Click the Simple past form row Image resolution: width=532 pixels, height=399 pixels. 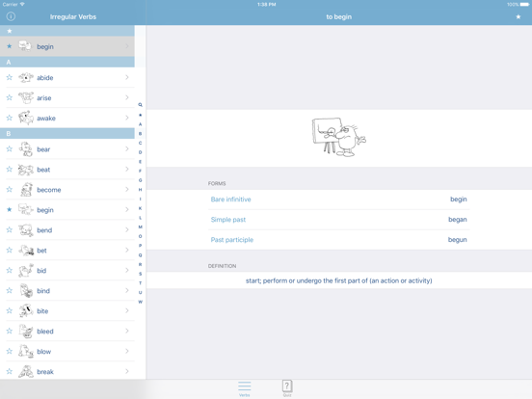[339, 220]
